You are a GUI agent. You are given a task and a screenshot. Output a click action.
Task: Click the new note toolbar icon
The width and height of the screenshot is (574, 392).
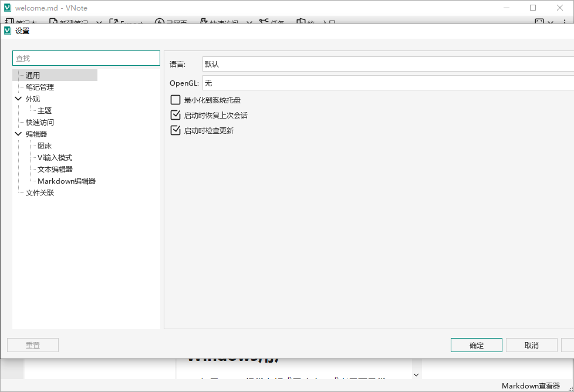[x=54, y=22]
